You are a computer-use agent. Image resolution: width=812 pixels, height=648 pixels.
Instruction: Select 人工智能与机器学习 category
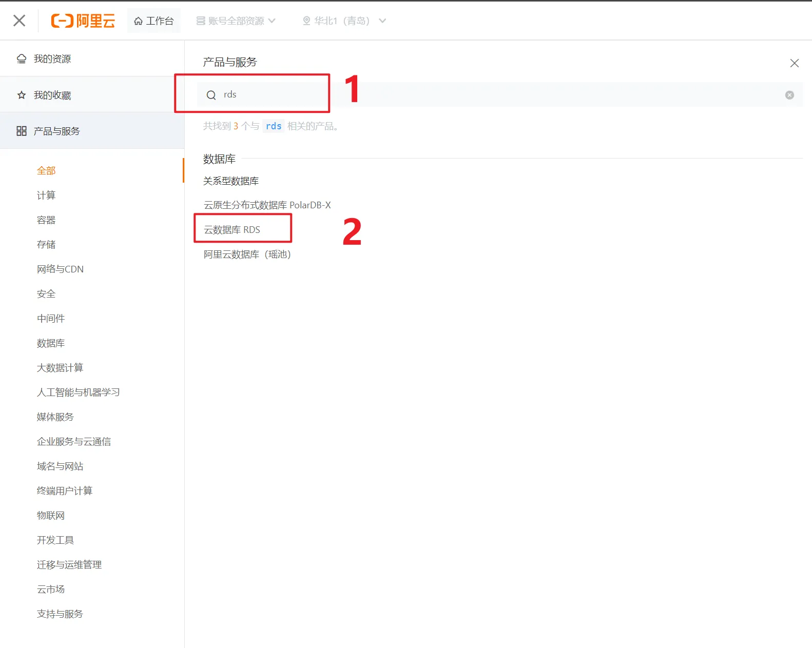tap(78, 392)
